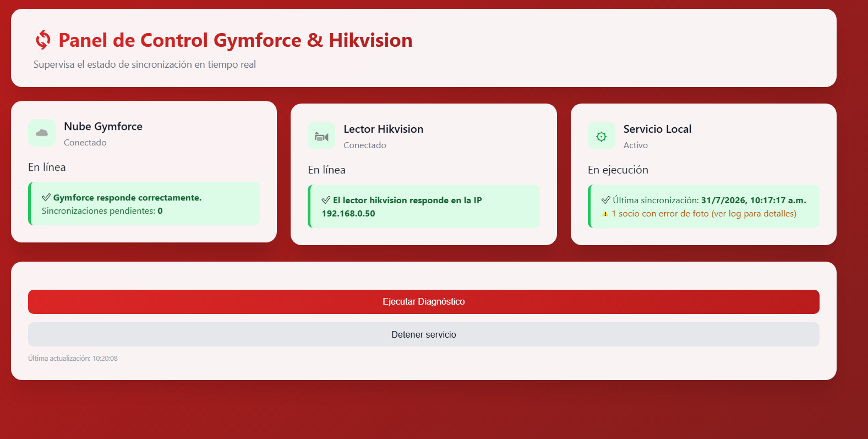Click the camera icon in Lector Hikvision card

pos(321,136)
